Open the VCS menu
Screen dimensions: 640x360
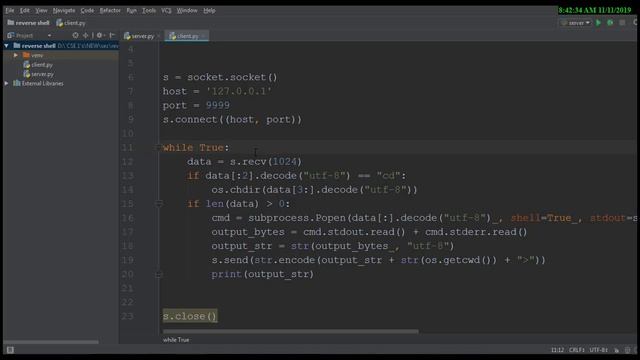pyautogui.click(x=166, y=11)
